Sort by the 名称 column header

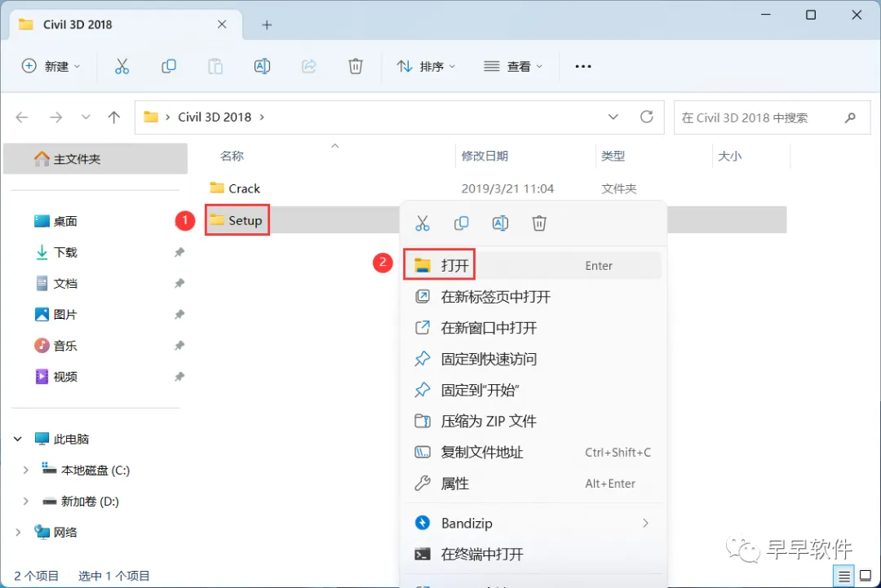point(232,156)
